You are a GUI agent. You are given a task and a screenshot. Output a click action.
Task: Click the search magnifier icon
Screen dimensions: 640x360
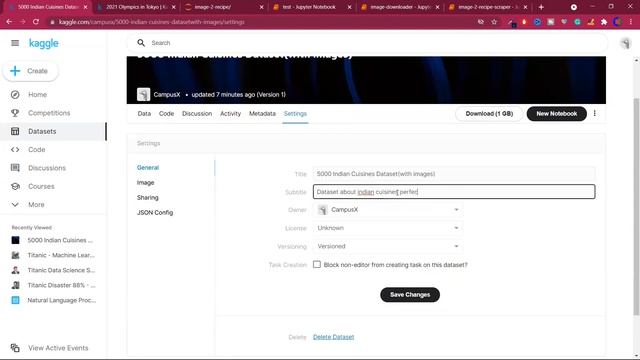(141, 43)
